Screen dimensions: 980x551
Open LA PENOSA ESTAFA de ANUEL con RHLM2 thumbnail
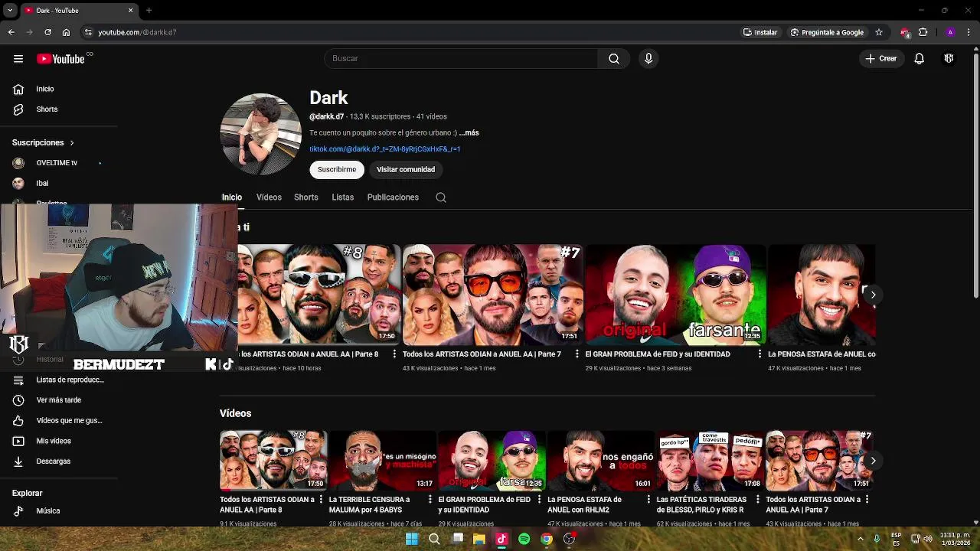click(599, 461)
